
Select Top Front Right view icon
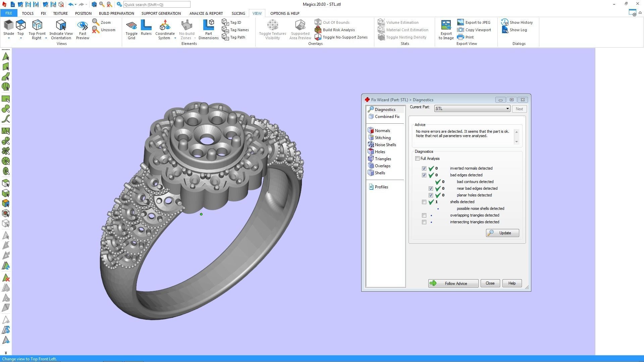37,25
